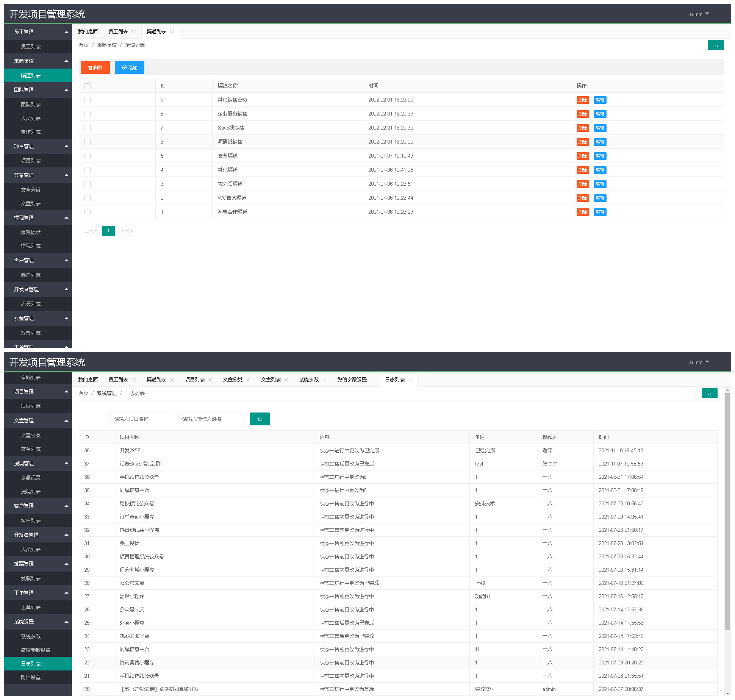This screenshot has width=735, height=700.
Task: Edit the 自营渠道 channel row
Action: click(x=600, y=156)
